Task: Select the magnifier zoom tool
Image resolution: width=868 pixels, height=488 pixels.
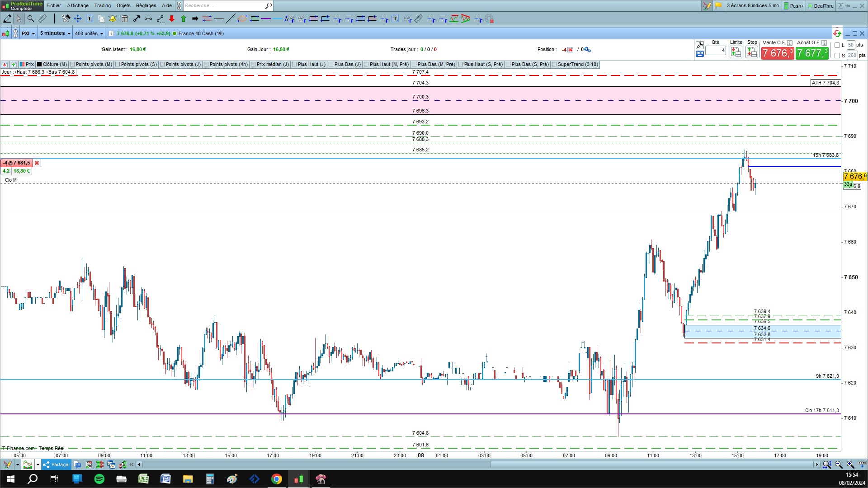Action: (30, 19)
